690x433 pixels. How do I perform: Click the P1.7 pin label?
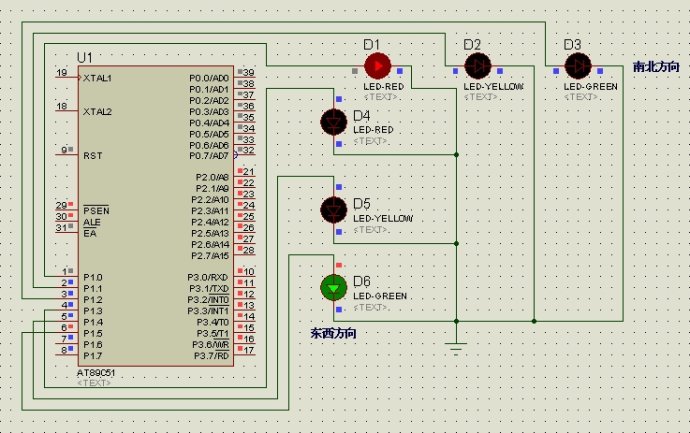coord(93,356)
